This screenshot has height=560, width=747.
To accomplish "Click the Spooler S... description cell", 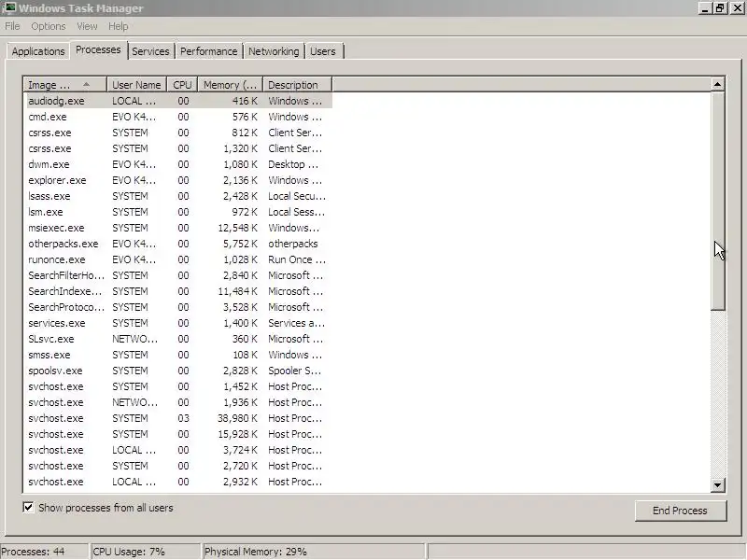I will click(294, 371).
